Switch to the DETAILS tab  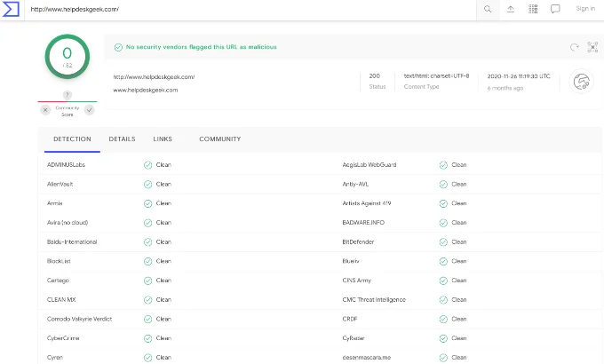click(x=122, y=139)
